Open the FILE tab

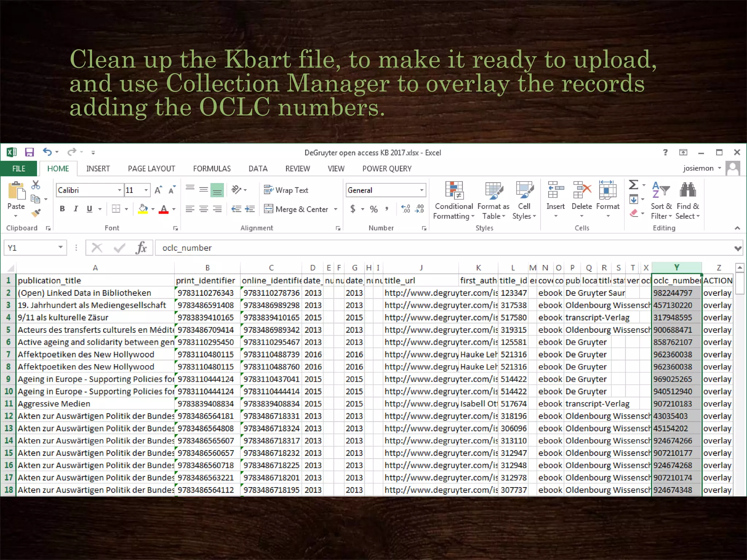click(19, 168)
